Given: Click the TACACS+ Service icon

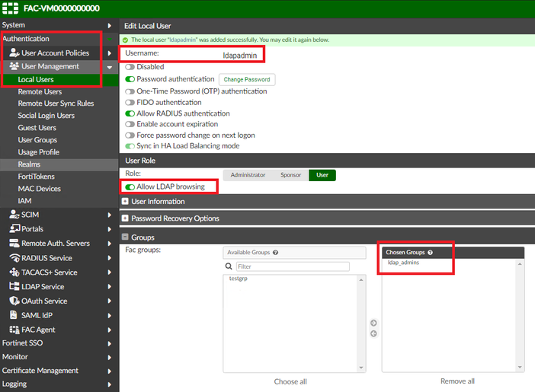Looking at the screenshot, I should (x=14, y=272).
